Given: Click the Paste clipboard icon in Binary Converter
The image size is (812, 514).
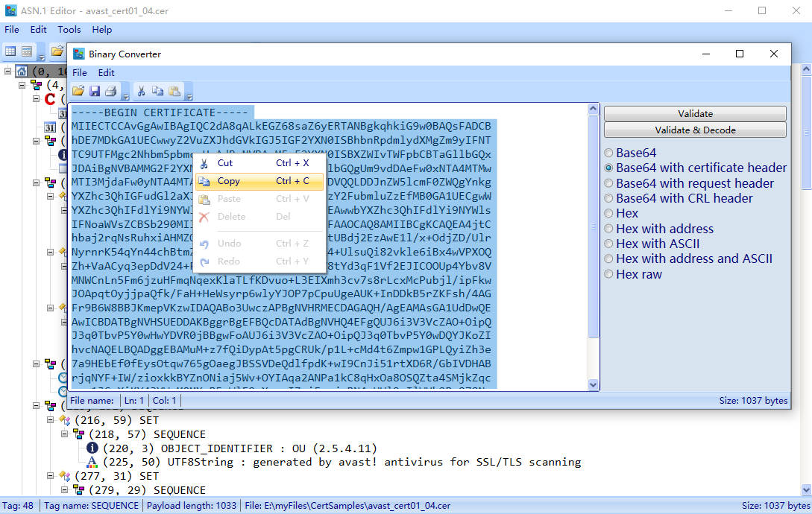Looking at the screenshot, I should (x=174, y=90).
